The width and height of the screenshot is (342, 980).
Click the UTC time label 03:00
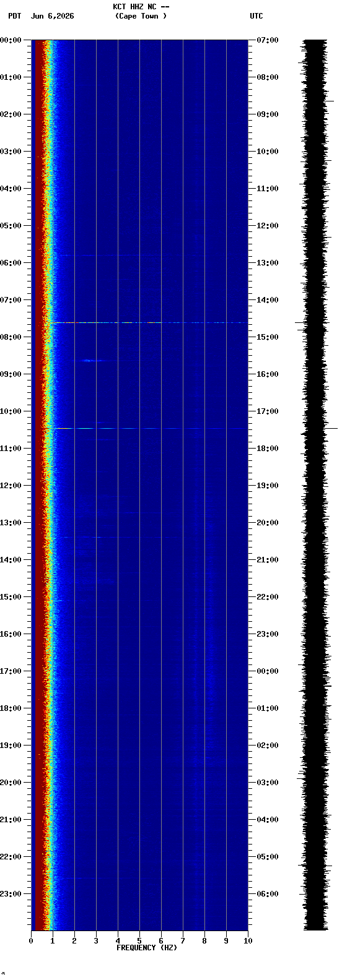click(268, 783)
